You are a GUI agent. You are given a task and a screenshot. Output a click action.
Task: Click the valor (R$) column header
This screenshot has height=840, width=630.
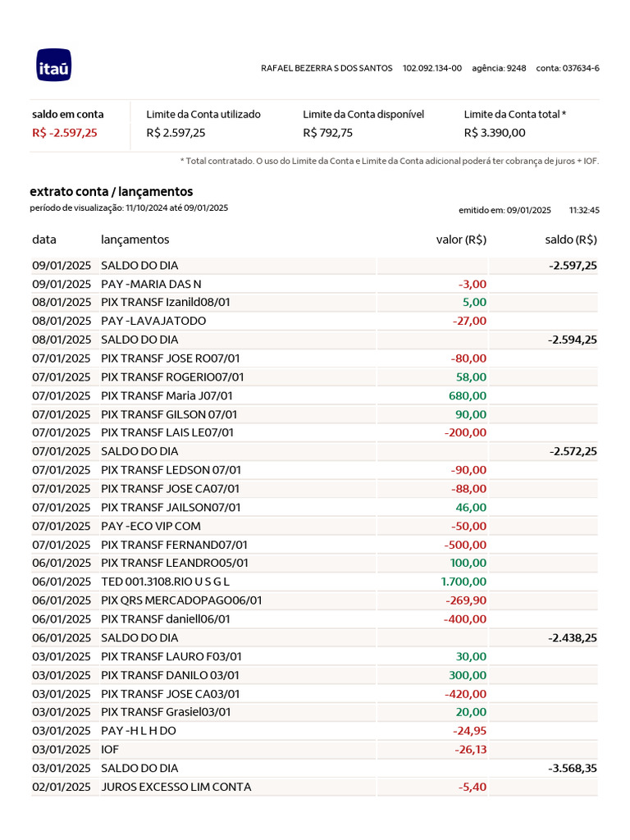pos(461,240)
